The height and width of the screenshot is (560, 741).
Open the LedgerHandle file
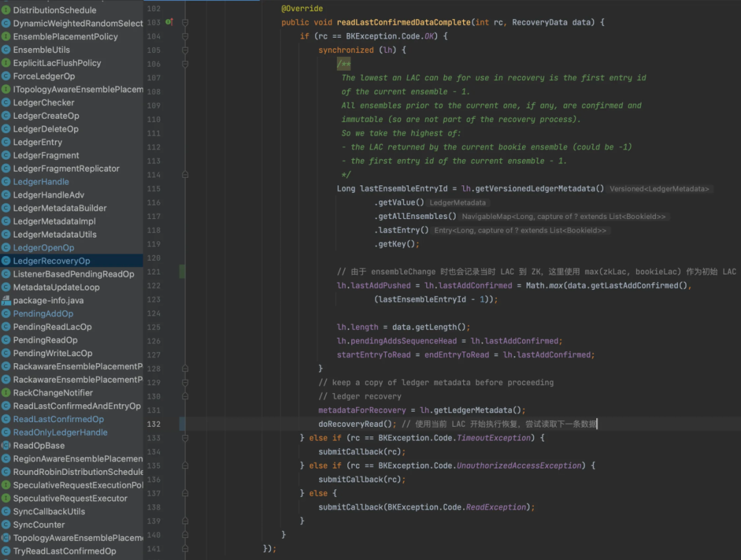40,181
